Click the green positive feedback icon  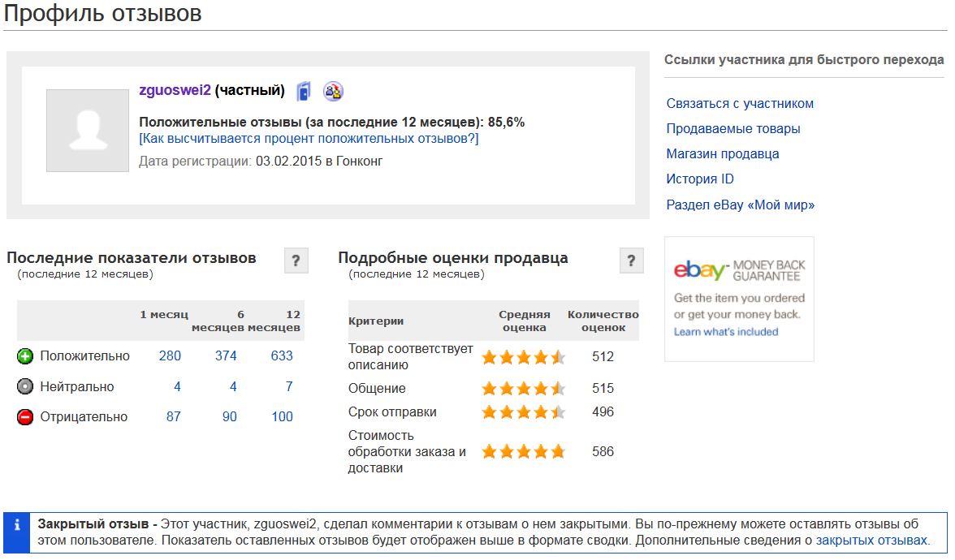pyautogui.click(x=25, y=356)
